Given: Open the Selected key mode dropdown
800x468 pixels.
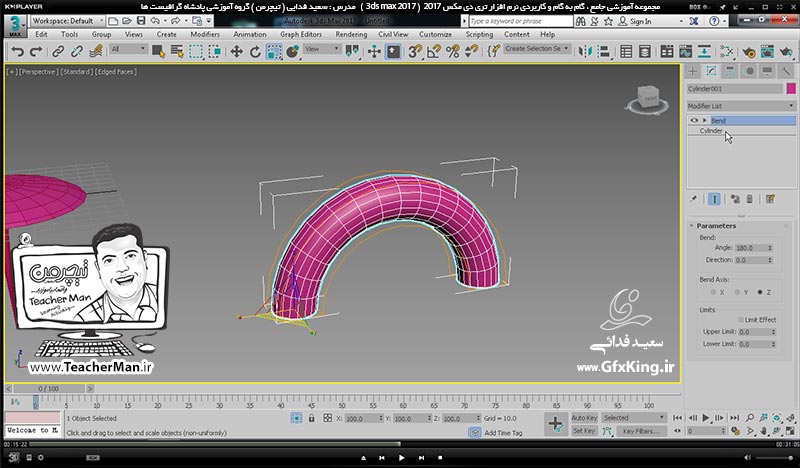Looking at the screenshot, I should 634,417.
